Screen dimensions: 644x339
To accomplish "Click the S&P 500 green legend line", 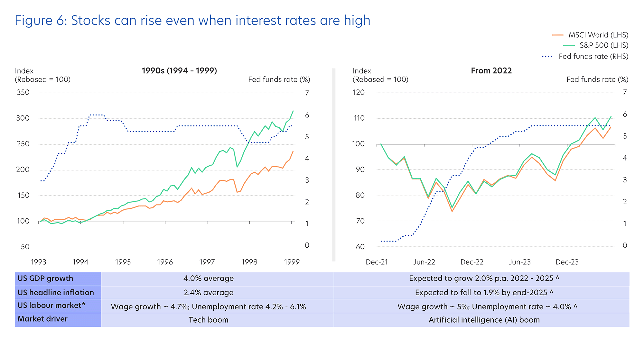I will tap(569, 45).
